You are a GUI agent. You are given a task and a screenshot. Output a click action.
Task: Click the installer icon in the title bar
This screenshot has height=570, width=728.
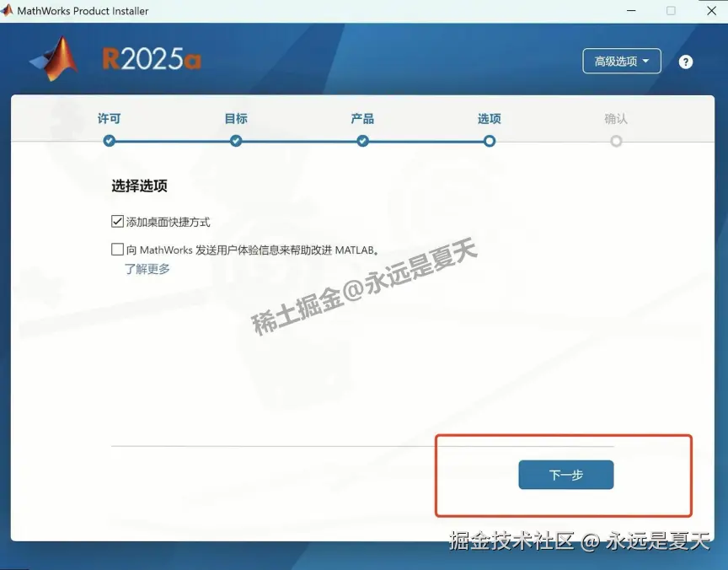point(9,11)
